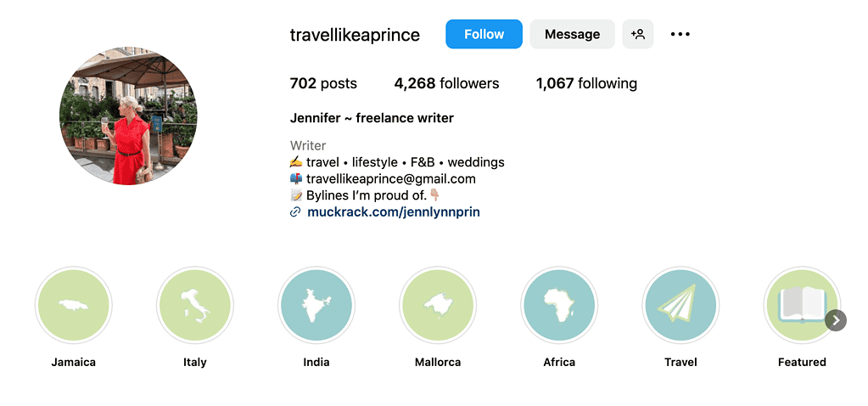Open the circular profile picture
Screen dimensions: 868x406
pos(128,116)
